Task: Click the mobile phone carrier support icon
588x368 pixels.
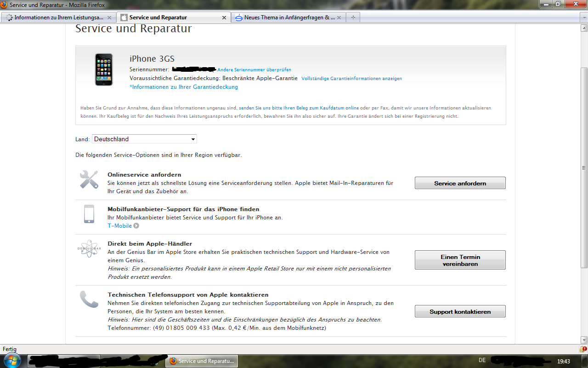Action: 89,214
